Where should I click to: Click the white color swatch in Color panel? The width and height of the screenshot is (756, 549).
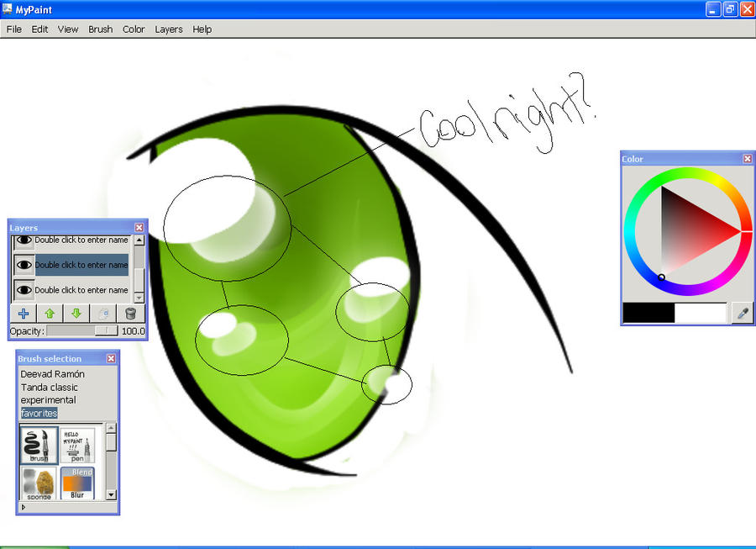click(x=701, y=313)
